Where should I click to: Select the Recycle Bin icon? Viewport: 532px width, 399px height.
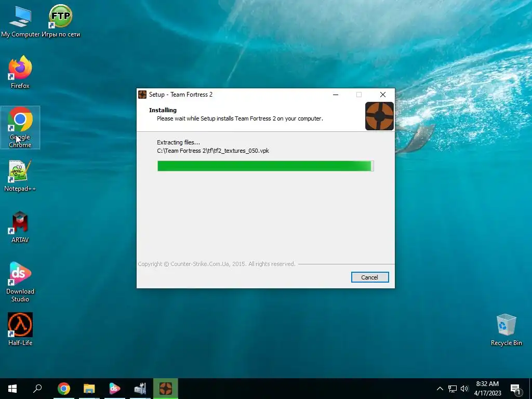(x=506, y=330)
